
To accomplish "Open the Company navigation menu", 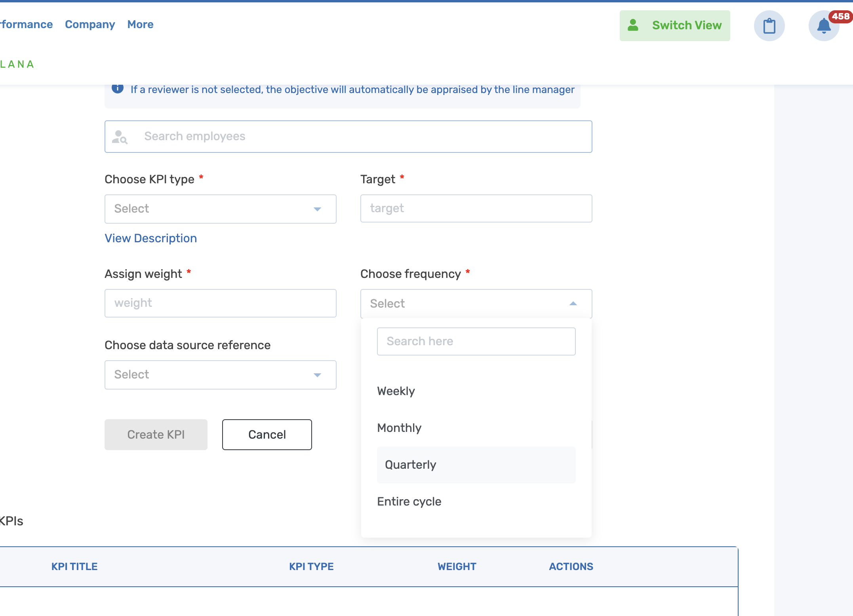I will click(90, 25).
